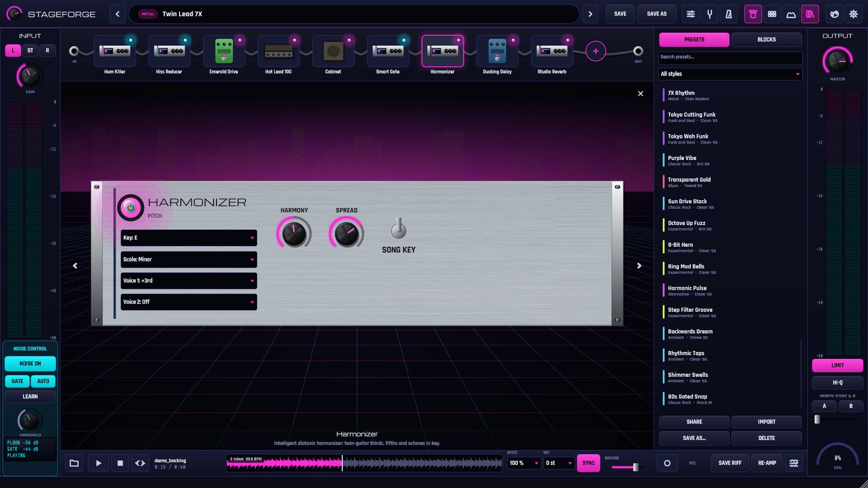Toggle the GATE button
Screen dimensions: 868x488
pos(17,381)
